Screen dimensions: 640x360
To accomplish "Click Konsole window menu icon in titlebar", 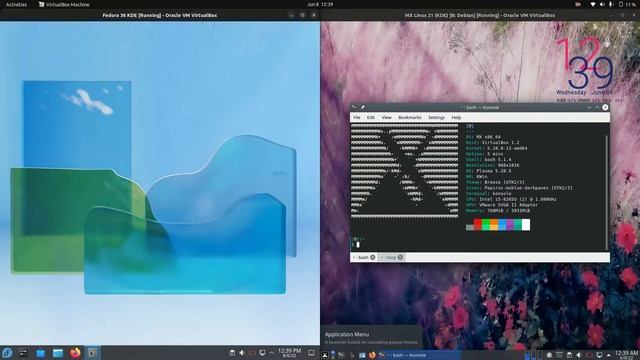I will [x=354, y=107].
